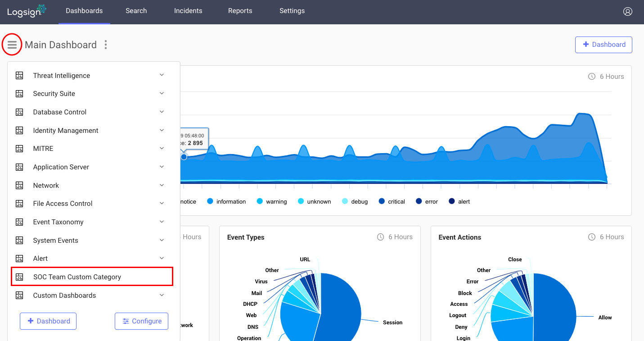Click the Identity Management dashboard icon
Image resolution: width=644 pixels, height=341 pixels.
[x=19, y=130]
